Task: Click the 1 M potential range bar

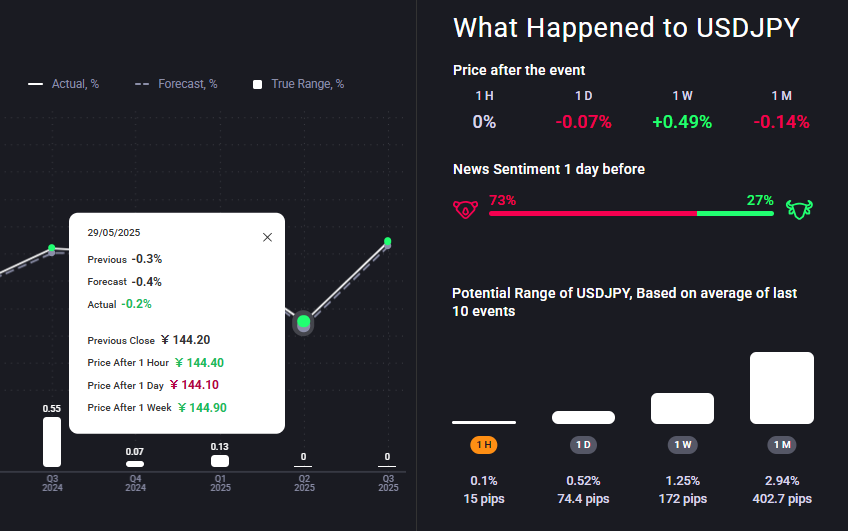Action: point(782,388)
